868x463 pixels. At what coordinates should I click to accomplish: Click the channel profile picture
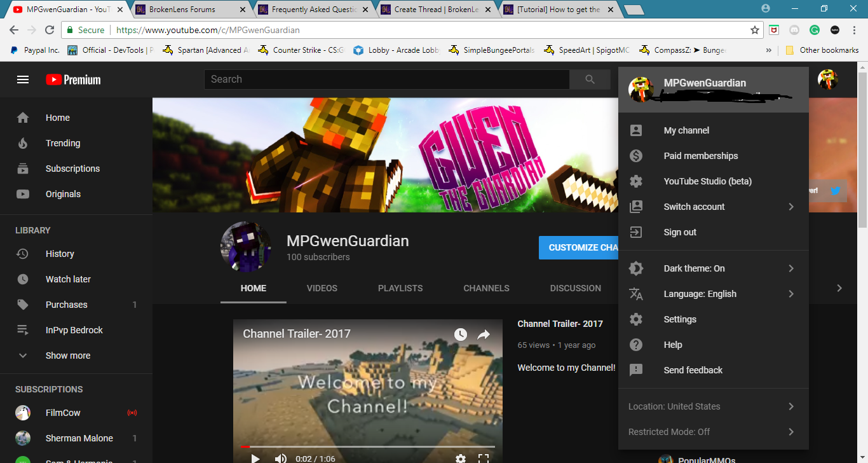246,247
